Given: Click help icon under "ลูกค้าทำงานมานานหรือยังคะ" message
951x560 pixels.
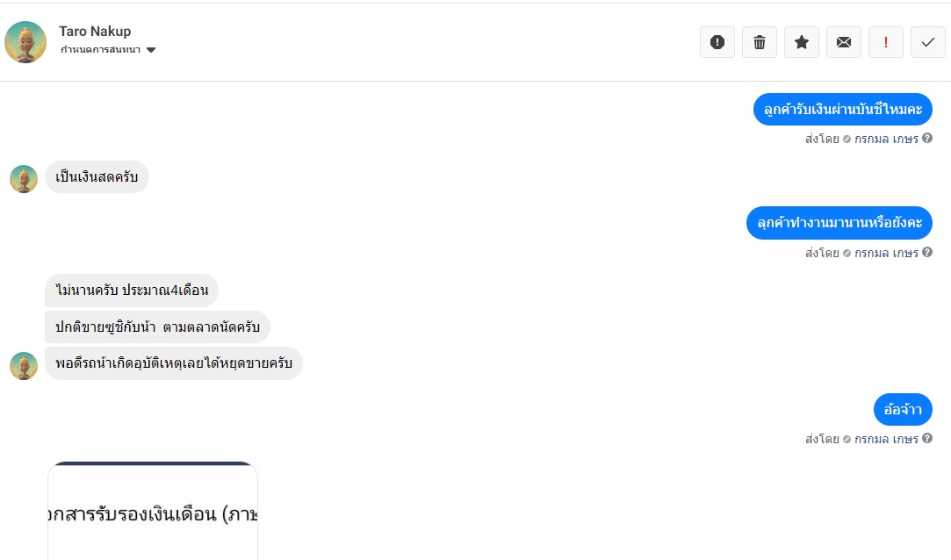Looking at the screenshot, I should pyautogui.click(x=927, y=253).
